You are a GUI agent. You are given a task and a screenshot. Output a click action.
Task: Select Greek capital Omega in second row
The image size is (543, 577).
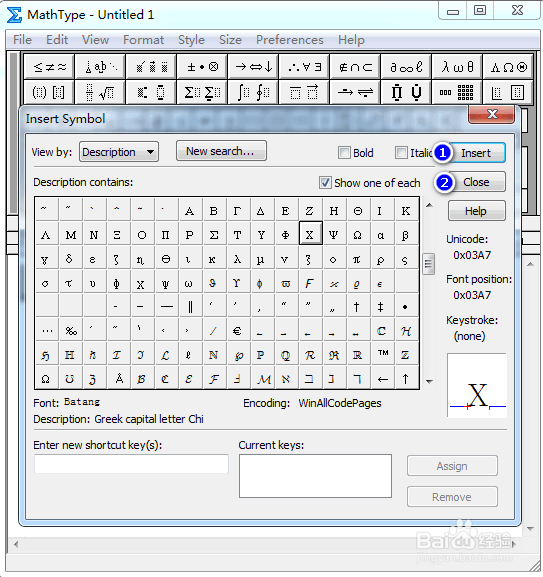(357, 234)
